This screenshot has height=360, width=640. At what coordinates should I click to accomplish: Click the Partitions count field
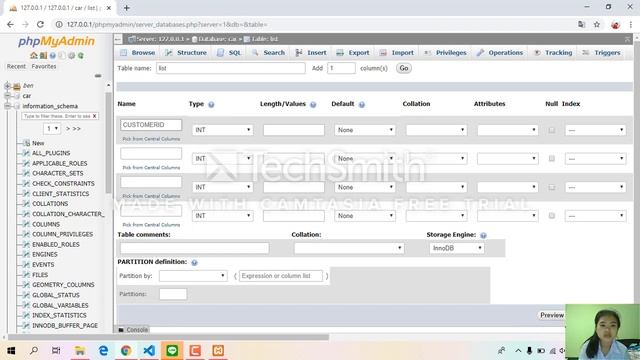[x=173, y=294]
